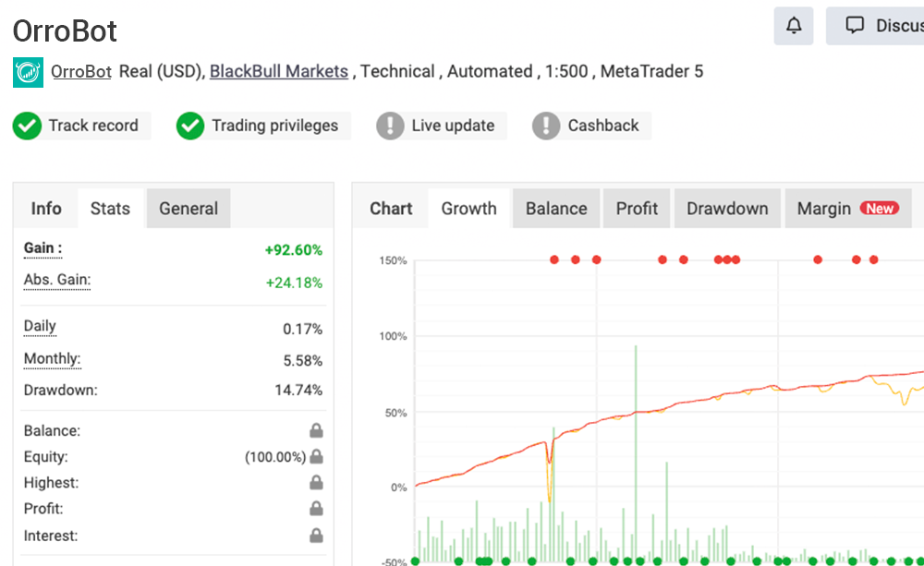Click the lock icon beside Profit
Screen dimensions: 924x566
click(x=316, y=509)
